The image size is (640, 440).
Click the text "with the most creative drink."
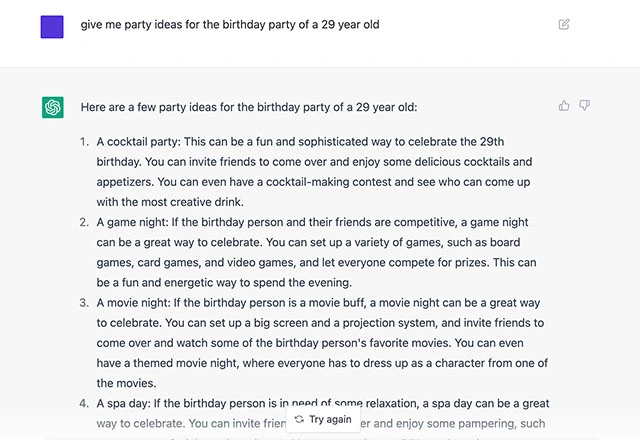(176, 202)
